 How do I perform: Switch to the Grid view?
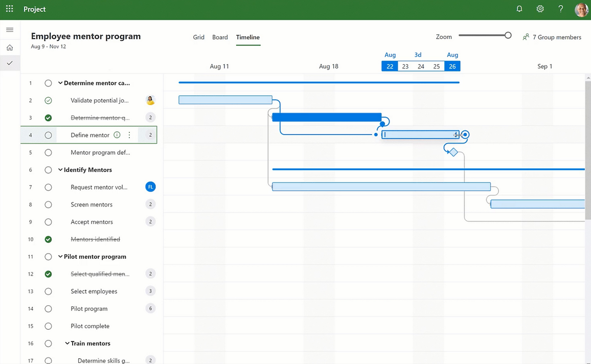pos(198,37)
